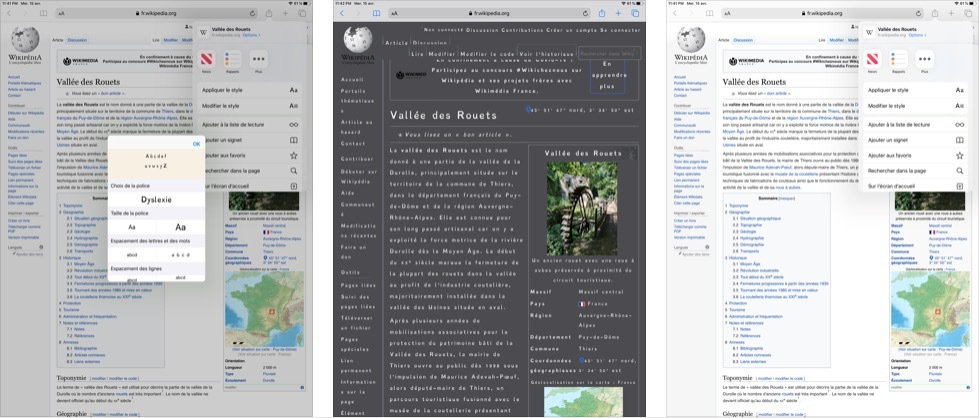979x418 pixels.
Task: Open Modifier le code in the middle screenshot
Action: [488, 54]
